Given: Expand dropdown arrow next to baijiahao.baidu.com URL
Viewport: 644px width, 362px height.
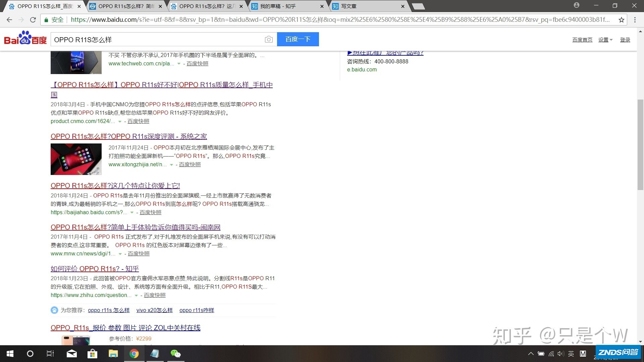Looking at the screenshot, I should click(x=132, y=213).
